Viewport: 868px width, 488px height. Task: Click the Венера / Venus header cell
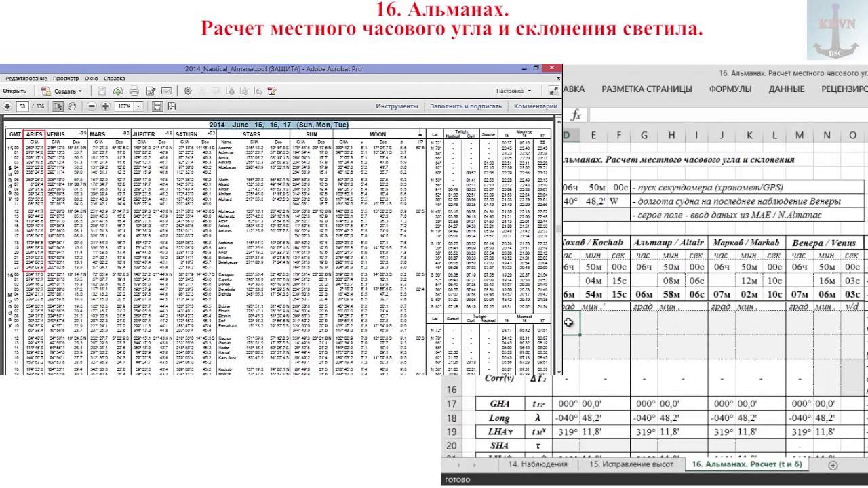pos(826,242)
